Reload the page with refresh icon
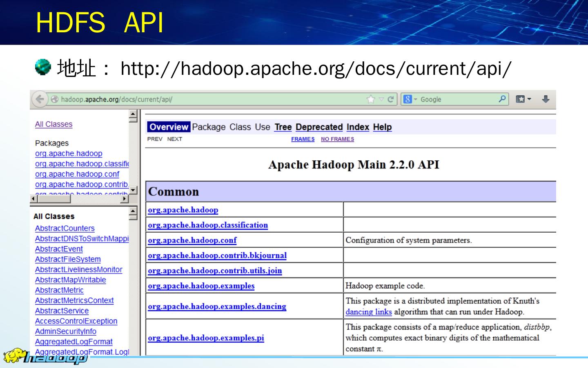Viewport: 588px width, 368px height. [x=390, y=99]
